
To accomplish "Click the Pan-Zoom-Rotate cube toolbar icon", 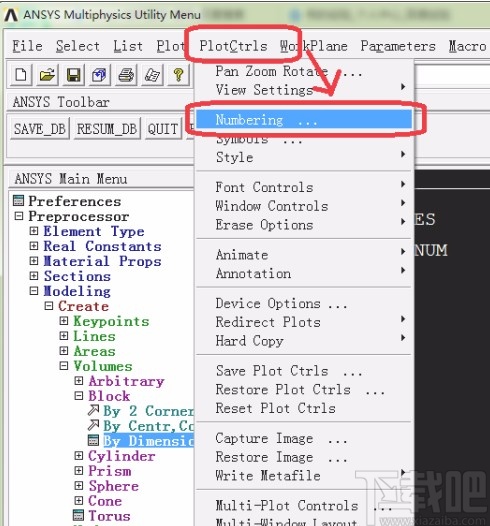I will coord(100,74).
